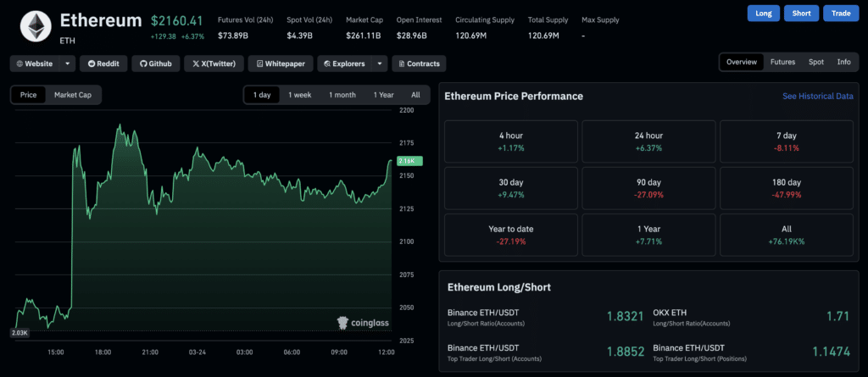Open the X(Twitter) link
The height and width of the screenshot is (377, 868).
tap(214, 64)
